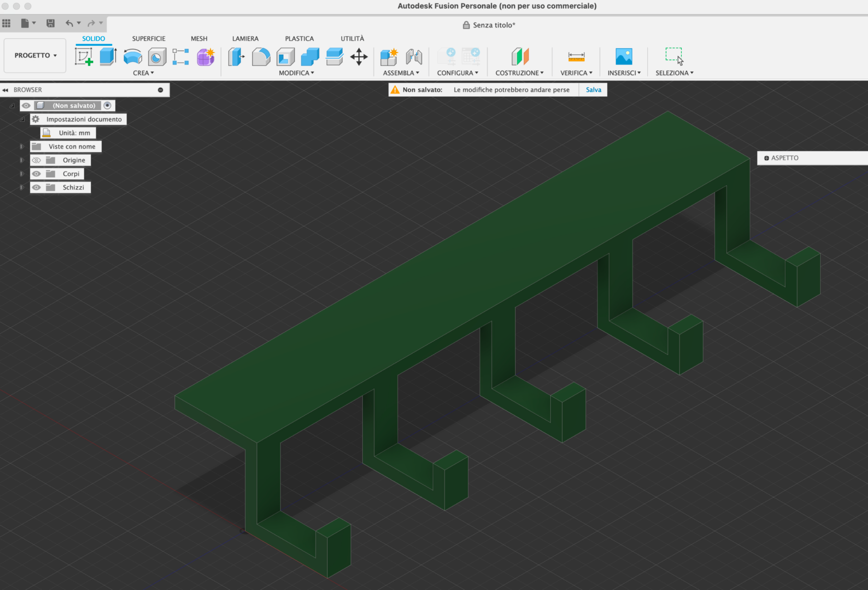Expand the Viste con nome node
Image resolution: width=868 pixels, height=590 pixels.
tap(21, 147)
